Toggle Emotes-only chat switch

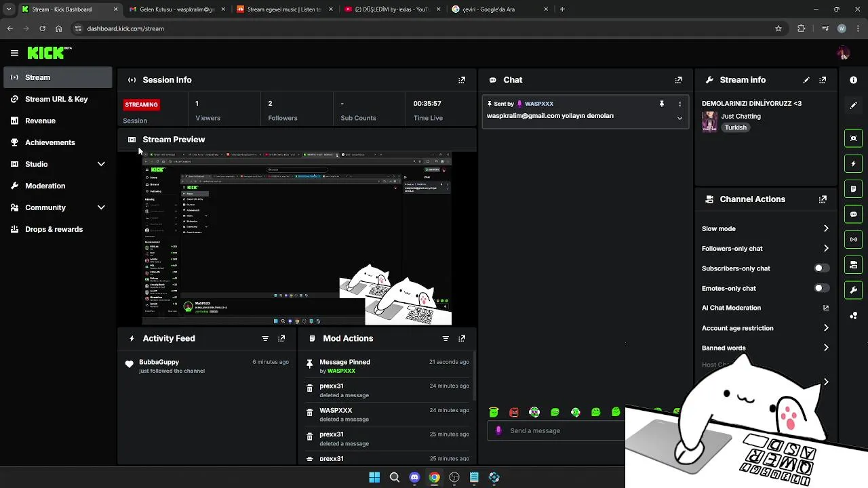click(821, 288)
